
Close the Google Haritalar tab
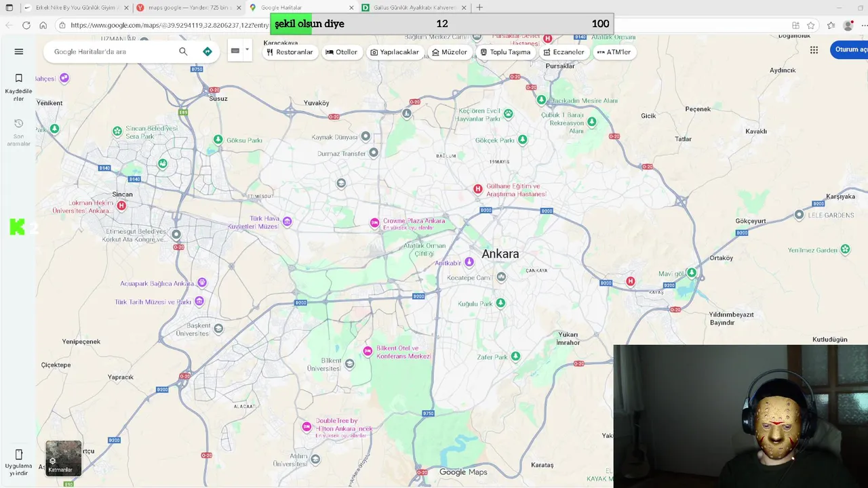tap(351, 7)
